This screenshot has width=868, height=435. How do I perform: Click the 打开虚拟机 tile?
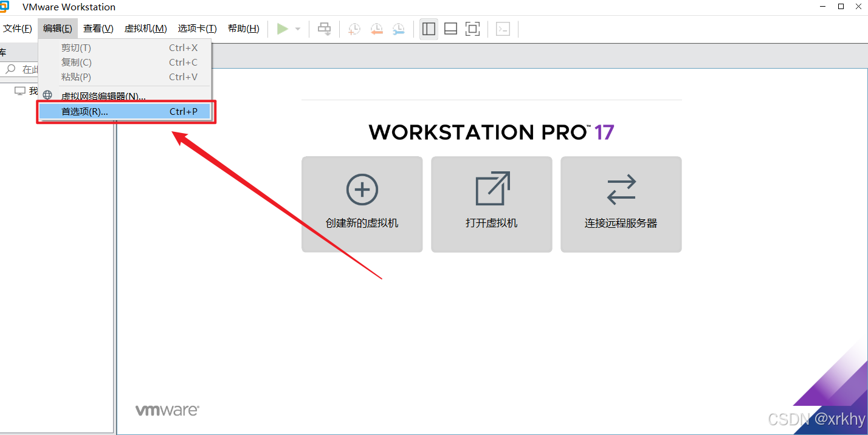[x=492, y=204]
